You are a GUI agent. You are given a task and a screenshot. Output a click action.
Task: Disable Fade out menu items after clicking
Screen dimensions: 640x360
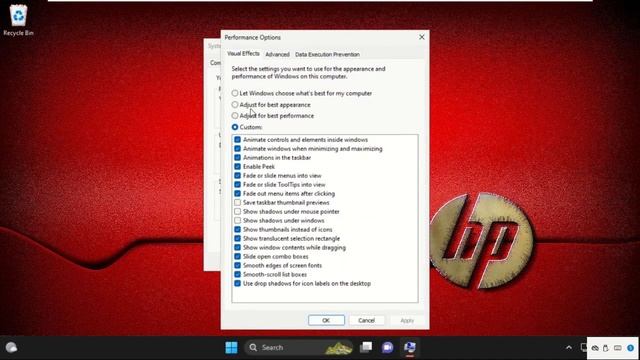point(238,193)
